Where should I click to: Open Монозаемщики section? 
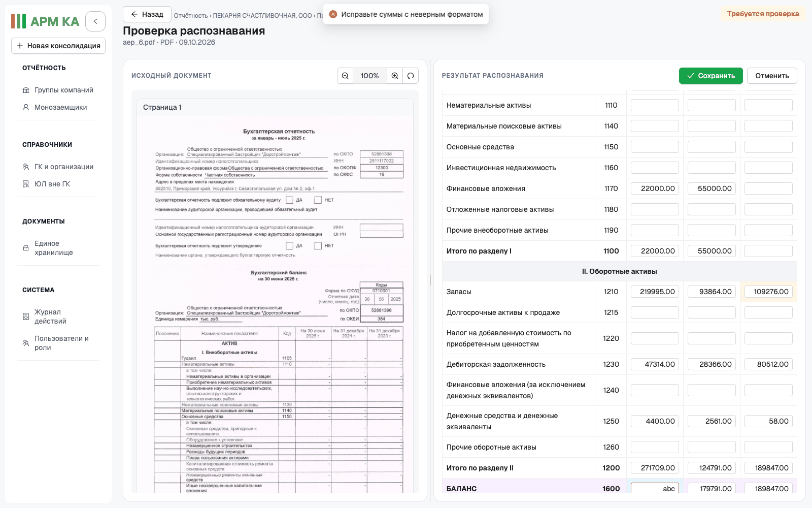58,107
